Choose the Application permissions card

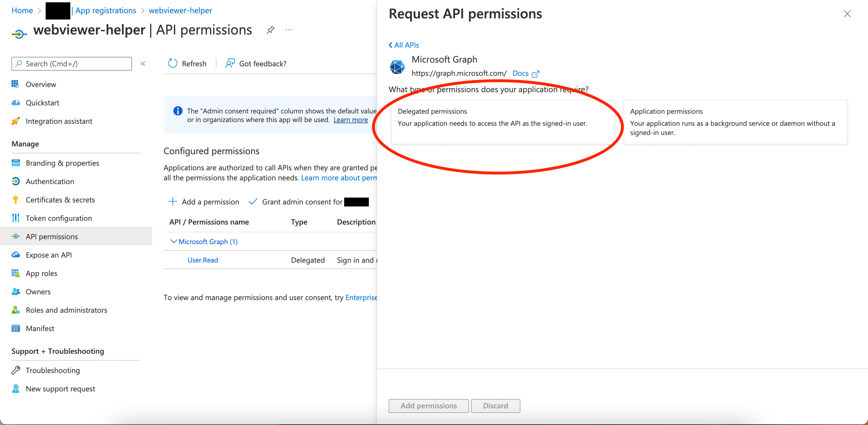tap(735, 122)
